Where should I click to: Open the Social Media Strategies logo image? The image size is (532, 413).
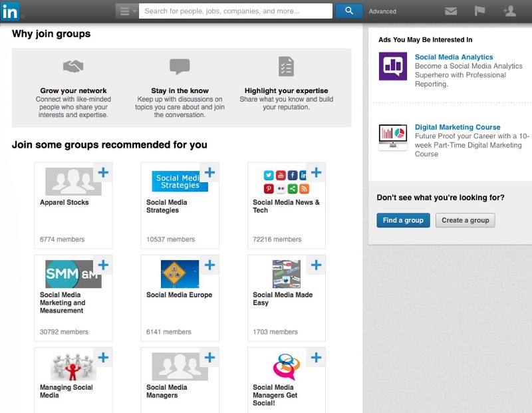coord(180,182)
